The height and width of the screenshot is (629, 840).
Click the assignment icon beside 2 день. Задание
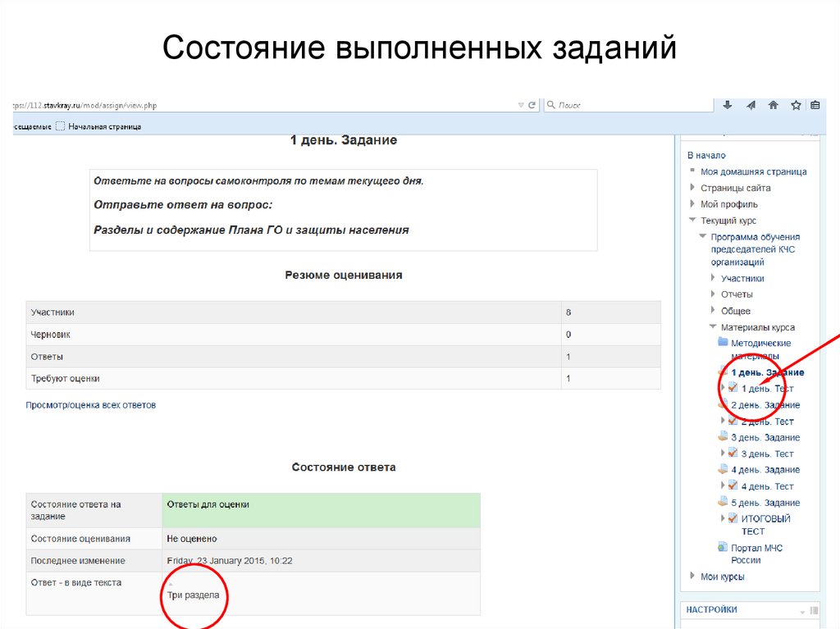[724, 403]
